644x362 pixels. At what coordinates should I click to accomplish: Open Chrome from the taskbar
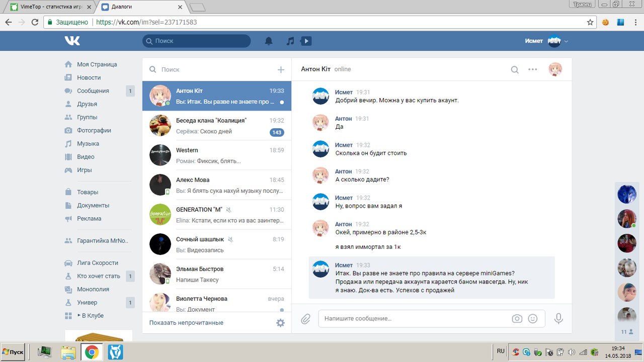point(92,352)
